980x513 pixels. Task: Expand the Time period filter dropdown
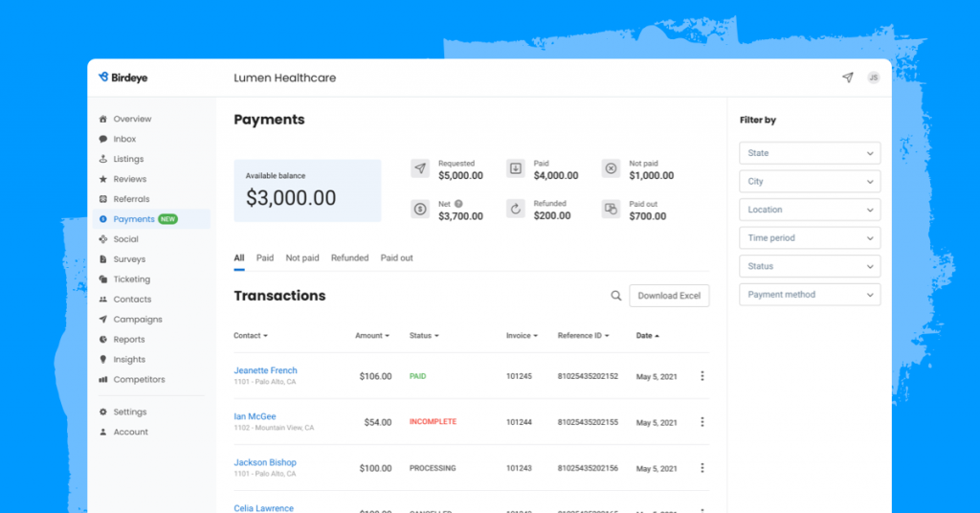coord(810,238)
